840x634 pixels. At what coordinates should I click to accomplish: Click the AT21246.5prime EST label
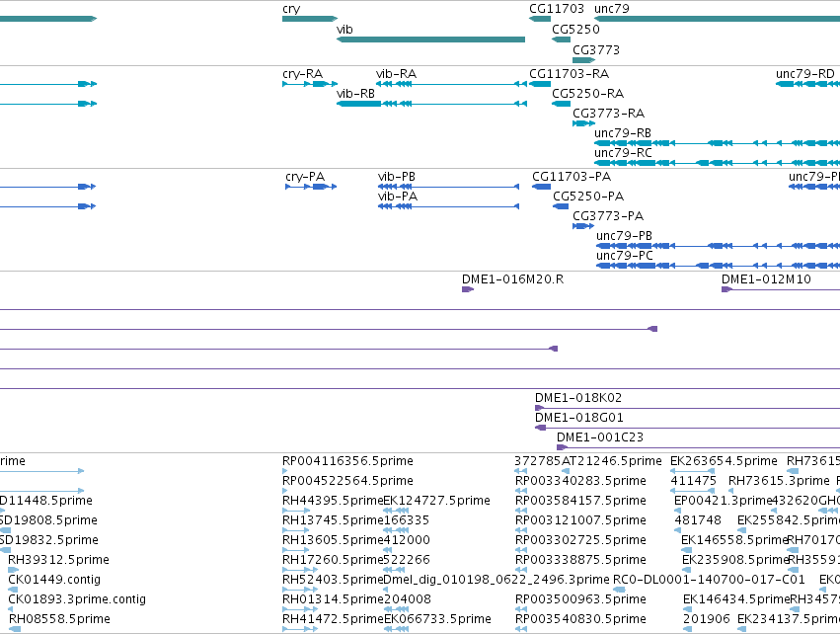611,461
